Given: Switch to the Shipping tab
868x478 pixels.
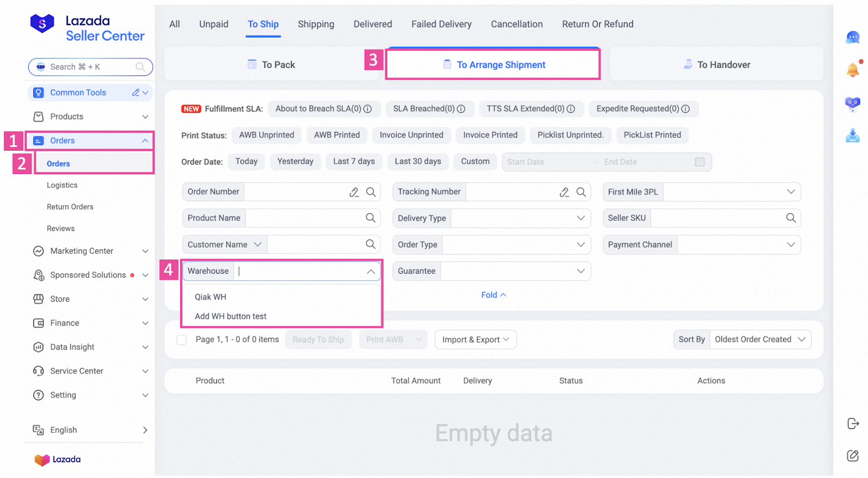Looking at the screenshot, I should (316, 24).
